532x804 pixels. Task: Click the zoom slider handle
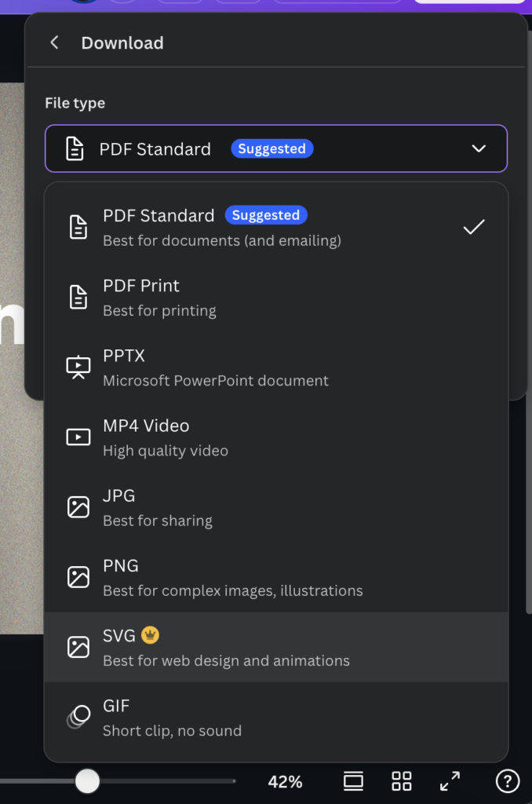click(x=87, y=781)
